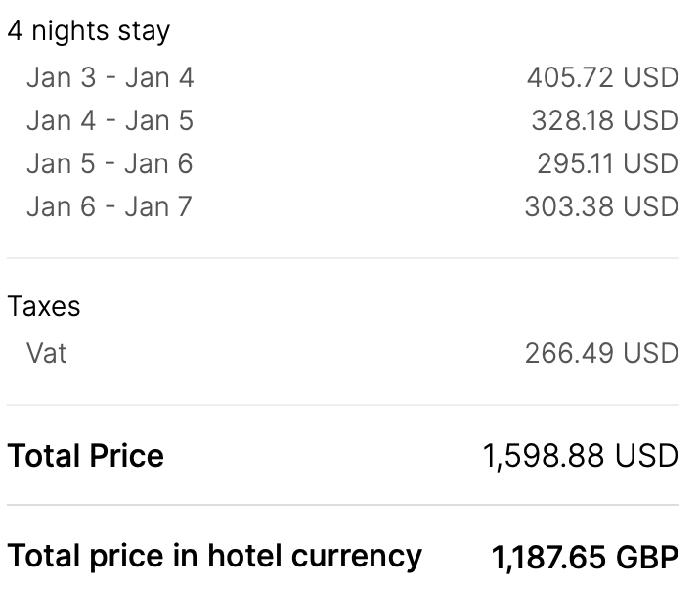Select the Jan 3 - Jan 4 date row
Viewport: 700px width, 589px height.
(x=110, y=77)
